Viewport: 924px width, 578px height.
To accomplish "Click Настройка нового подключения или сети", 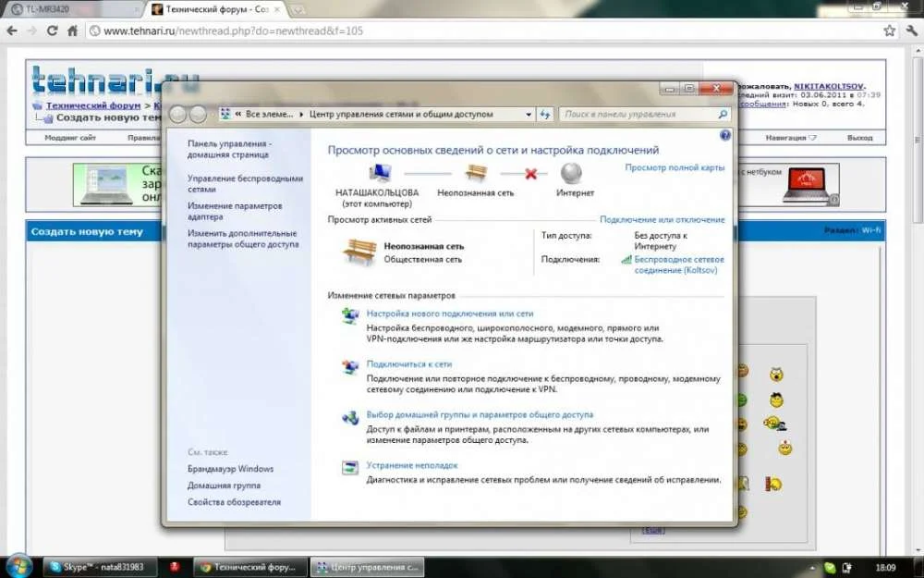I will click(x=450, y=314).
